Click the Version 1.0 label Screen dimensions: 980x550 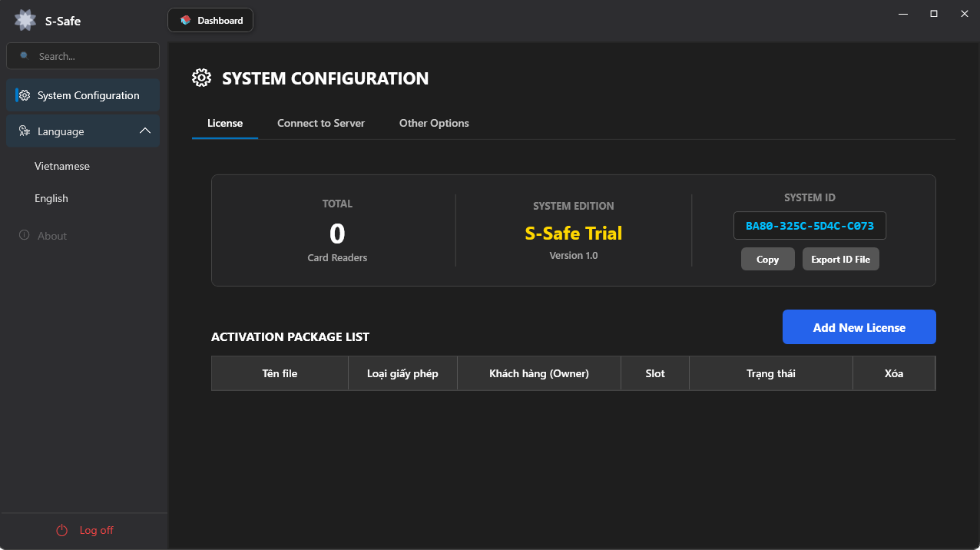tap(574, 255)
